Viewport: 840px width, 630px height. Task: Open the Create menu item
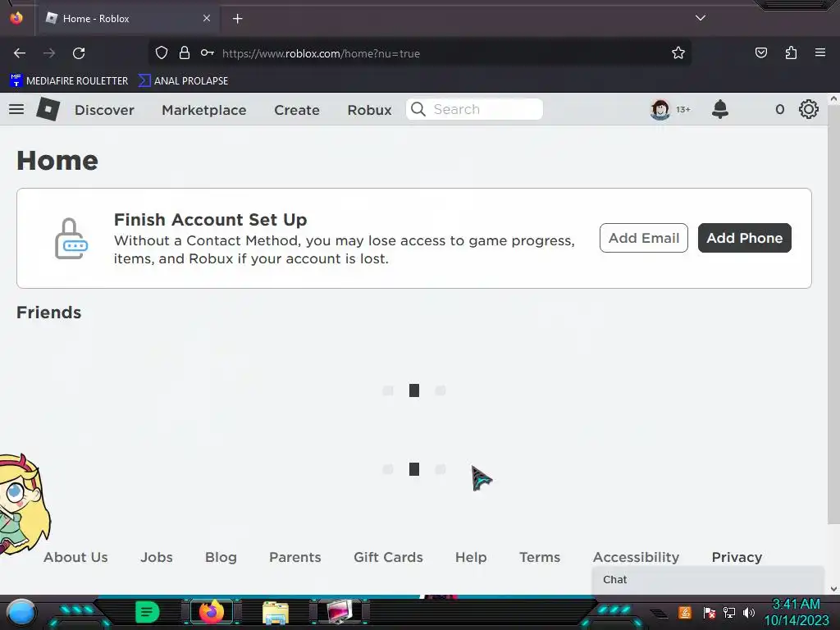297,110
